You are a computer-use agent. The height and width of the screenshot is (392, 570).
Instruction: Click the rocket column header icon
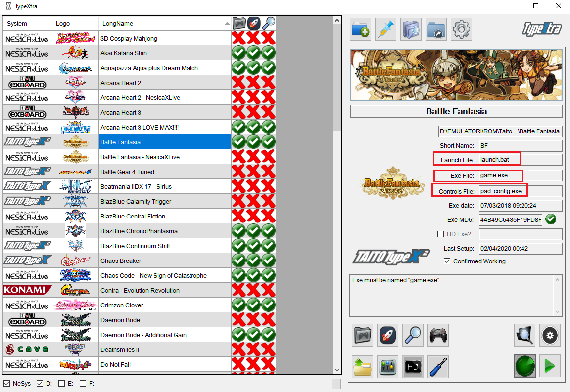[254, 24]
